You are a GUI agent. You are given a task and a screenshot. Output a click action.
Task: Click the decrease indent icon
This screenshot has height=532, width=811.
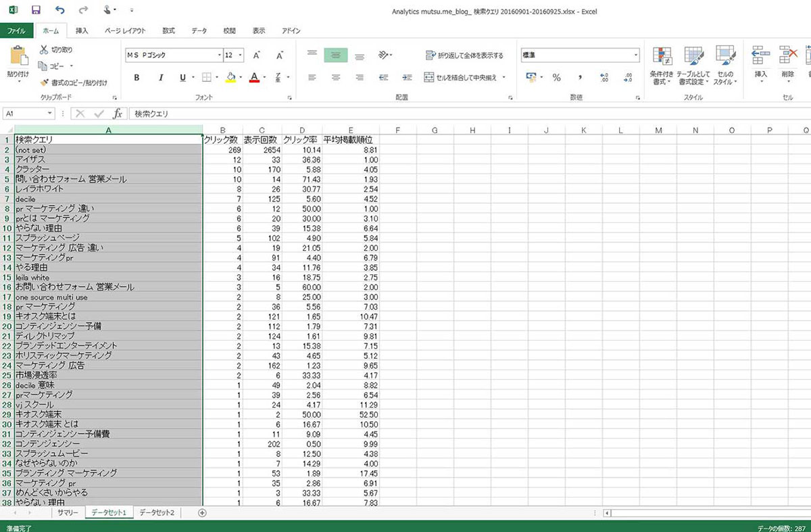point(383,78)
